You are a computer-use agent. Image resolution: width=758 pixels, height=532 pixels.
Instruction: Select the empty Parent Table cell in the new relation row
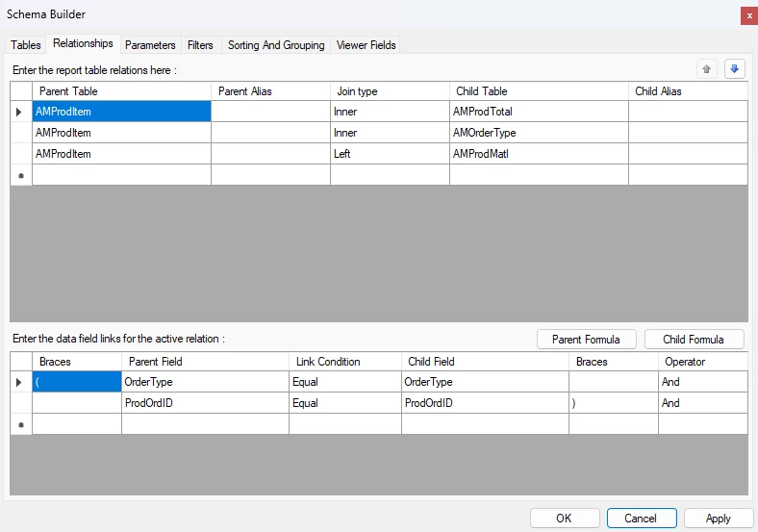point(122,175)
